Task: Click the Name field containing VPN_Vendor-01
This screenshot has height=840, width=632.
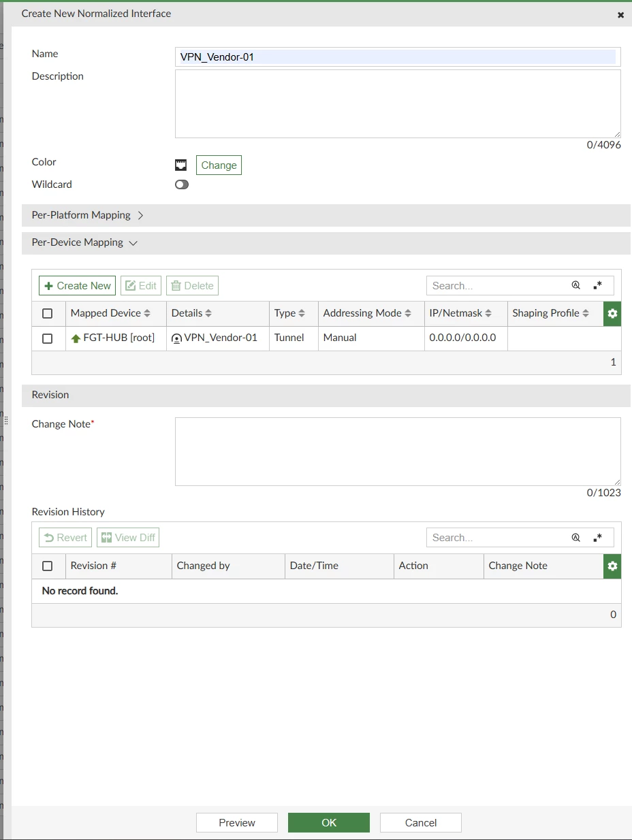Action: [398, 57]
